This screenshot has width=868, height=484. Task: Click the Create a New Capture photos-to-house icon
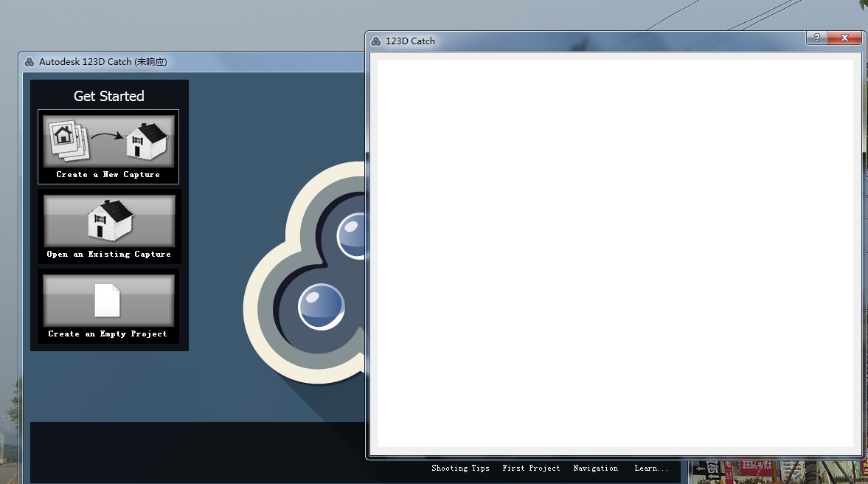[108, 140]
